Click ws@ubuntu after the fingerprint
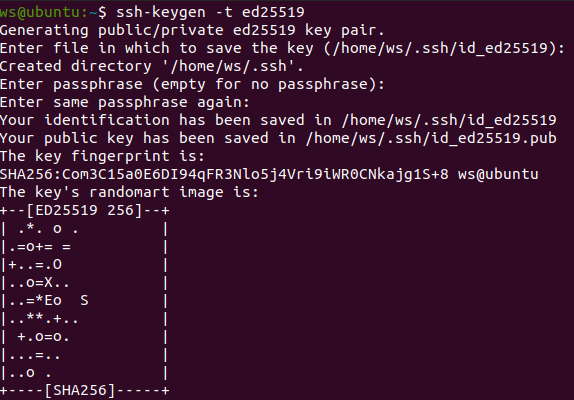Screen dimensions: 574x400 [498, 174]
